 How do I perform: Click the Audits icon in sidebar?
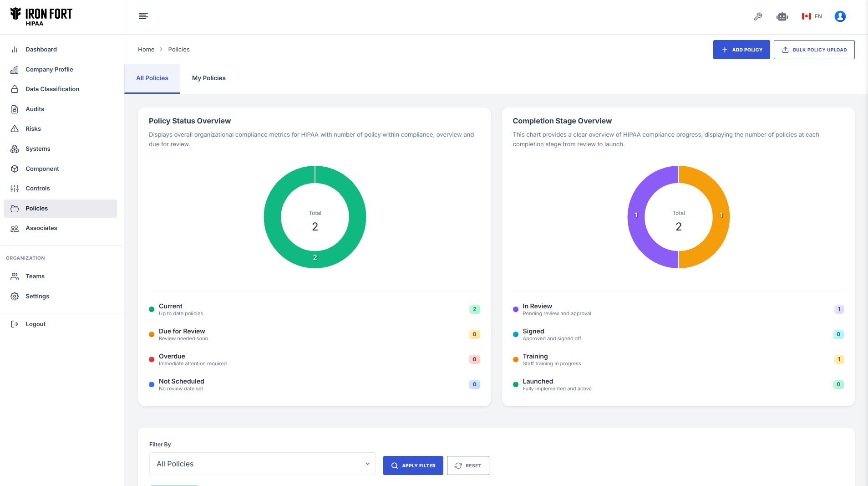tap(15, 109)
